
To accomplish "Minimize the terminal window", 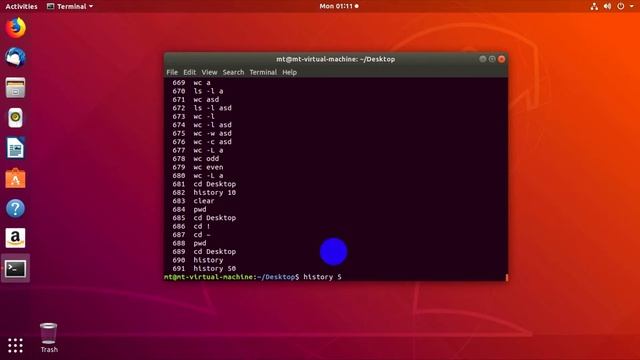I will click(x=482, y=59).
